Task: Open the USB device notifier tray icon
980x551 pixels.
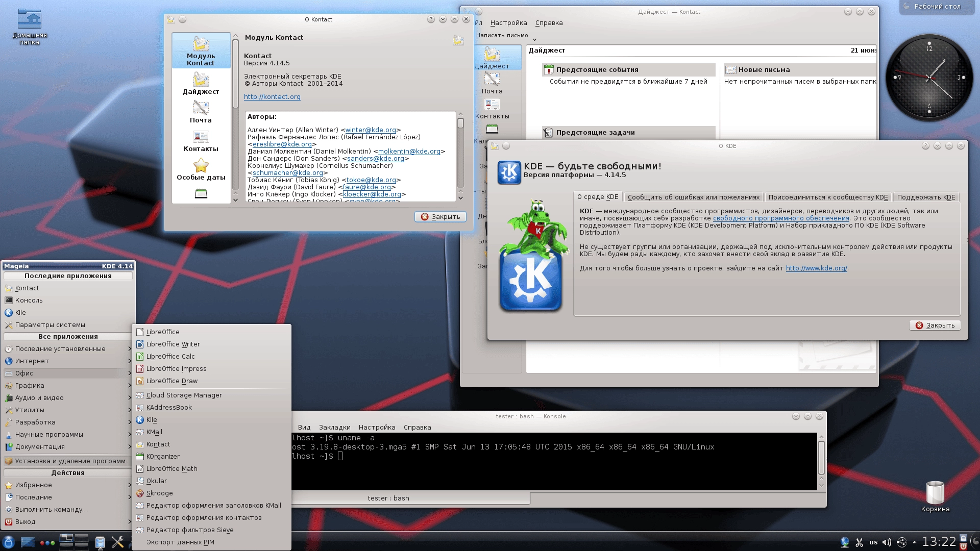Action: 901,542
